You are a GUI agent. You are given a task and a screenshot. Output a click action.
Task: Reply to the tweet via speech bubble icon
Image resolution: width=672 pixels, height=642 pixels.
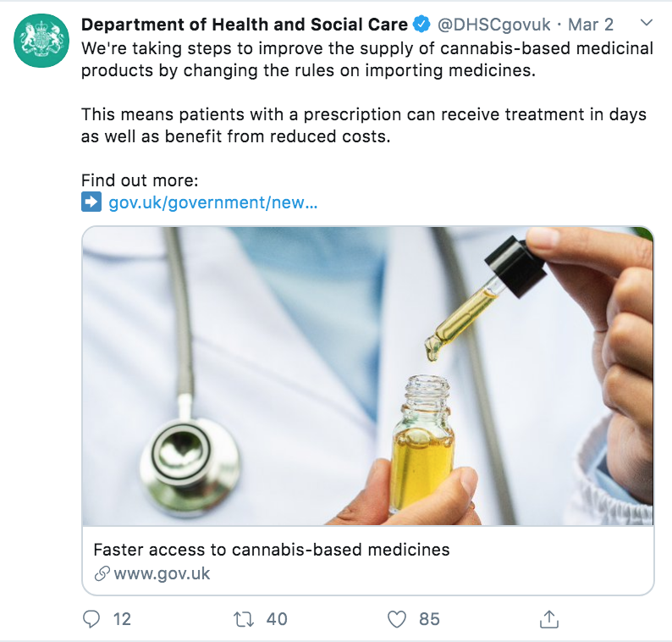point(91,619)
